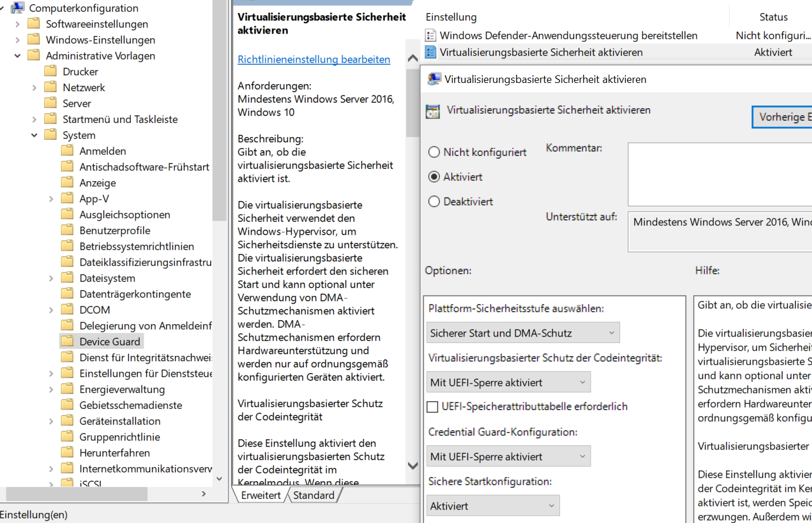Viewport: 812px width, 523px height.
Task: Select Virtualisierungsbasierte Sicherheit aktivieren list entry
Action: click(x=541, y=52)
